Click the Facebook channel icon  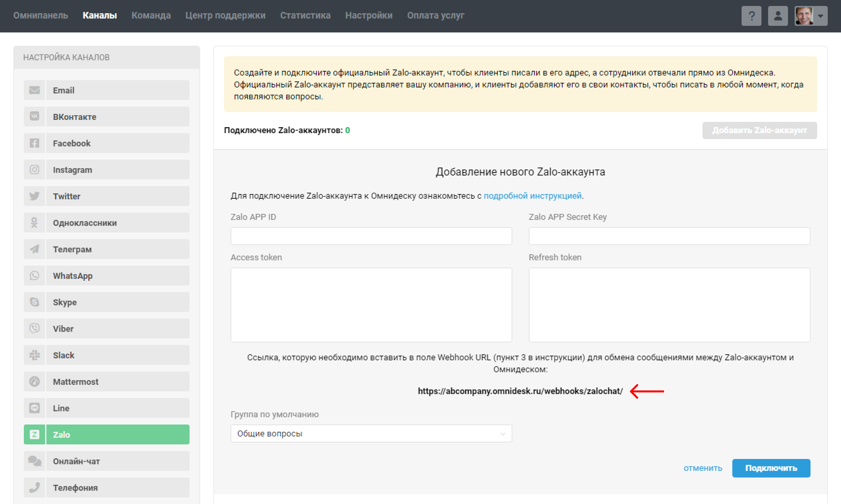[34, 143]
